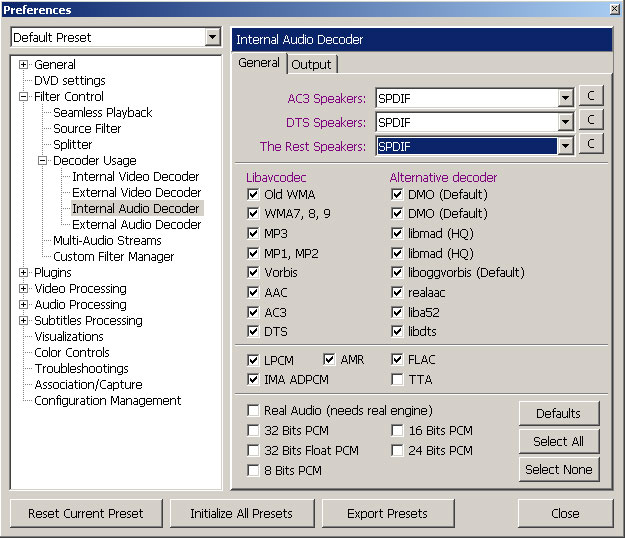625x538 pixels.
Task: Uncheck the Old WMA checkbox
Action: (x=253, y=194)
